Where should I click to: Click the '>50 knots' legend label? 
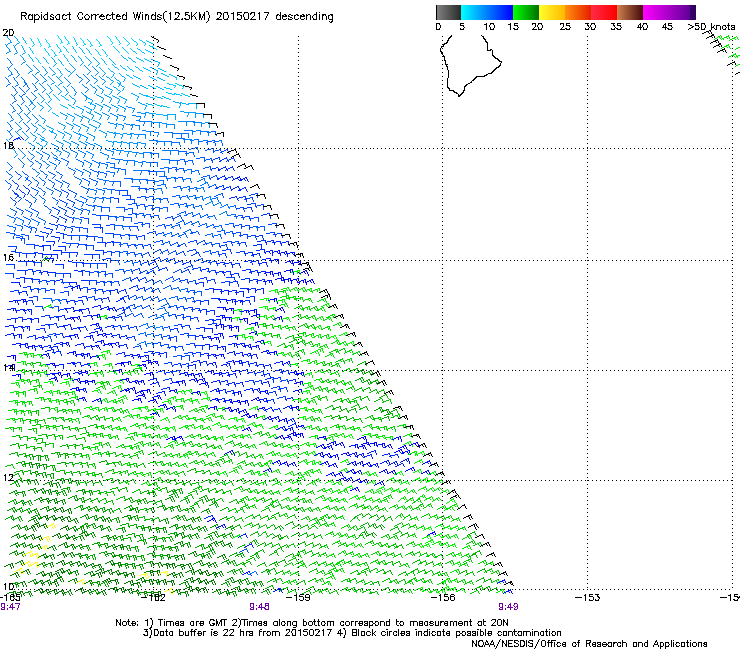coord(712,27)
